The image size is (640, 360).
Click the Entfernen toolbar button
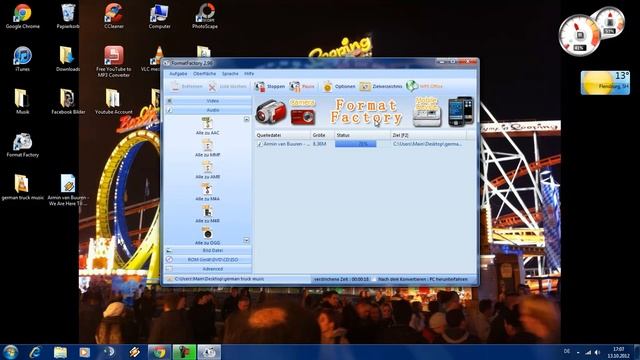pos(186,86)
